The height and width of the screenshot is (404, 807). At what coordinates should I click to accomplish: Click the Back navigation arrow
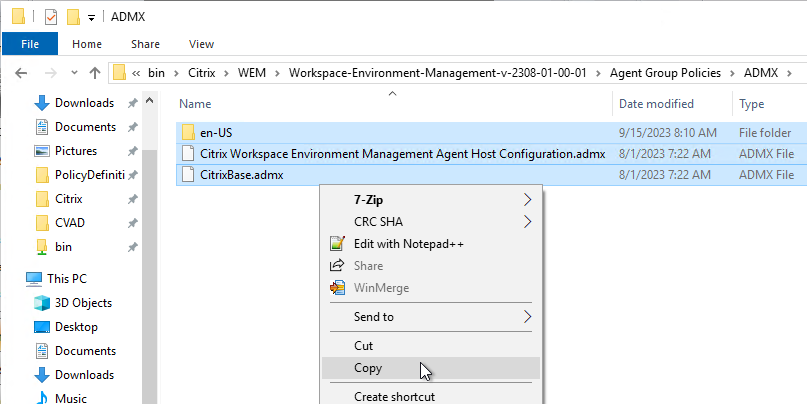pos(21,73)
